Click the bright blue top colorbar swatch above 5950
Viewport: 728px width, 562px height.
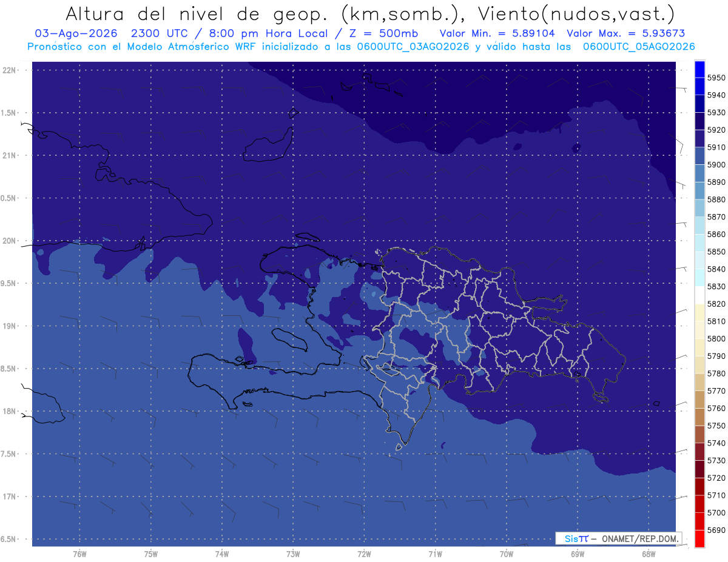[699, 69]
